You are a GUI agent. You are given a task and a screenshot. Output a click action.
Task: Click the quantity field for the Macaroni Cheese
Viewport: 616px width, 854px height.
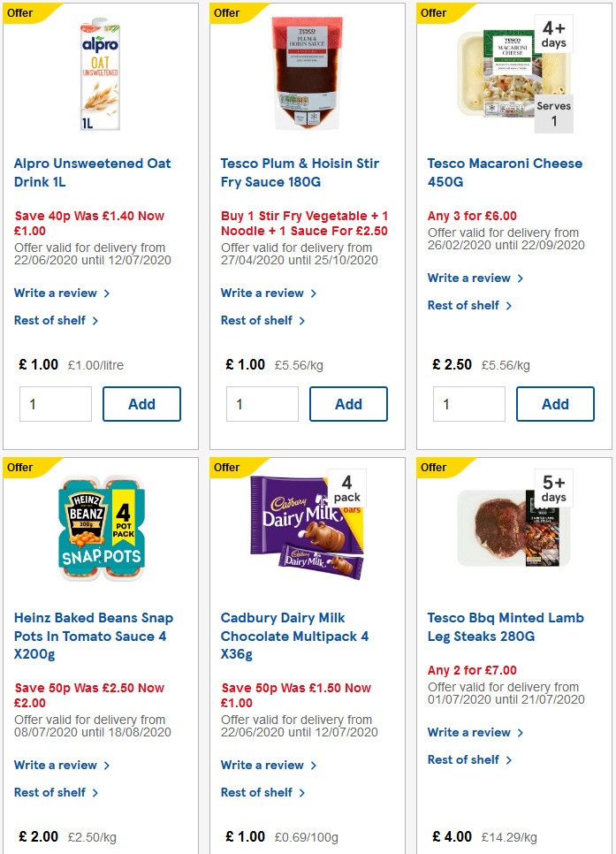468,404
